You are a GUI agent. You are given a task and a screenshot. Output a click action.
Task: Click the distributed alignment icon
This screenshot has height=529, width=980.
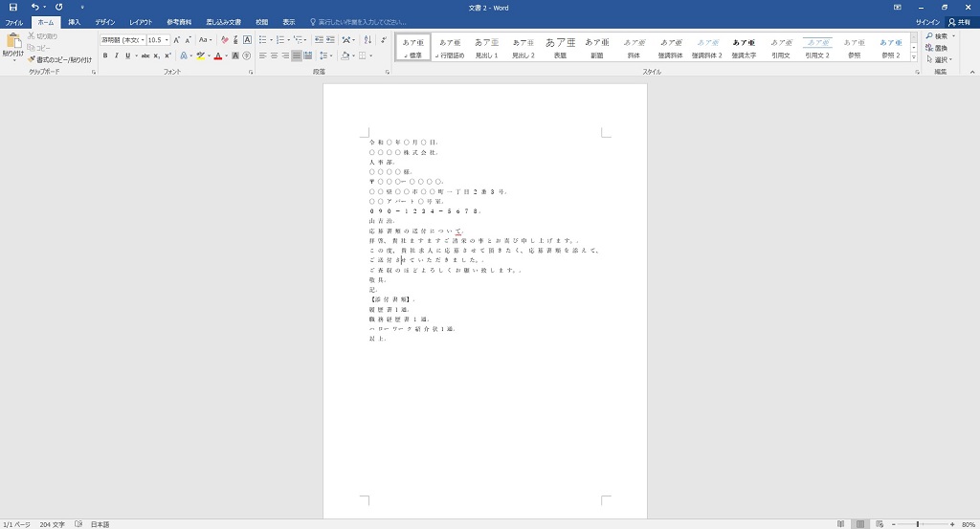click(x=307, y=56)
